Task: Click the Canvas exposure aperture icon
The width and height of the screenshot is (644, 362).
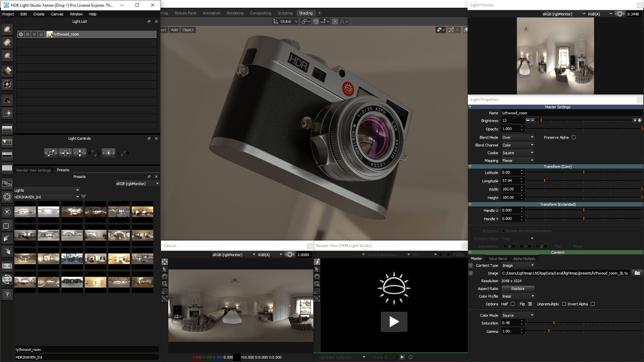Action: coord(290,254)
